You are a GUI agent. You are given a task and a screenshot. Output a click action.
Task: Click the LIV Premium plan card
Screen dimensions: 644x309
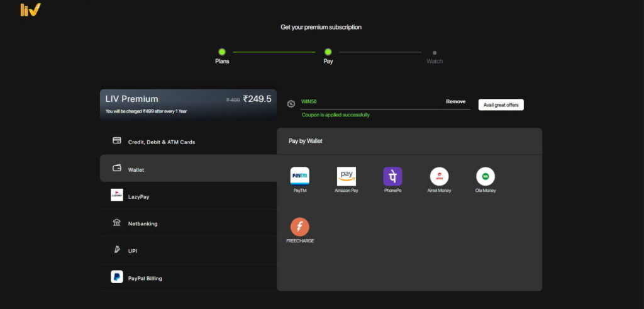pos(188,104)
